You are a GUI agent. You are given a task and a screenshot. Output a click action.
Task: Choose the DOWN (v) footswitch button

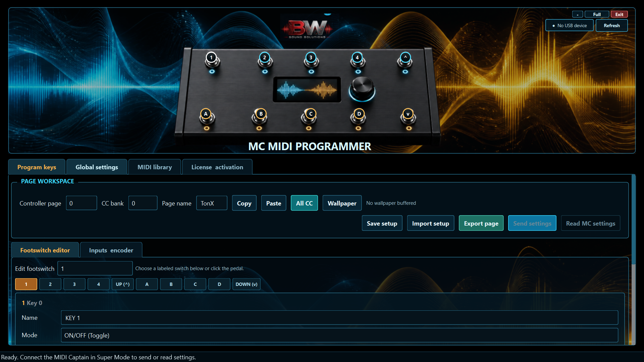coord(247,284)
